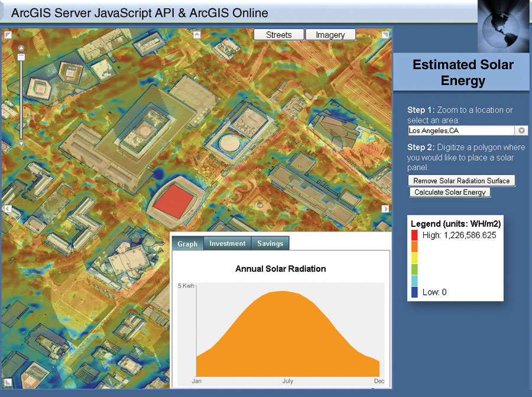Viewport: 532px width, 397px height.
Task: Switch basemap to Imagery
Action: [x=330, y=35]
